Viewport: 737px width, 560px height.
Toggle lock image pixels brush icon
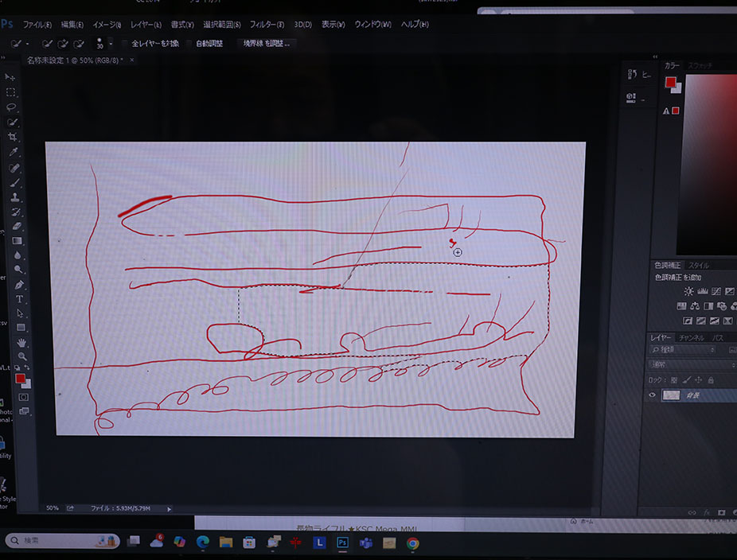[686, 379]
